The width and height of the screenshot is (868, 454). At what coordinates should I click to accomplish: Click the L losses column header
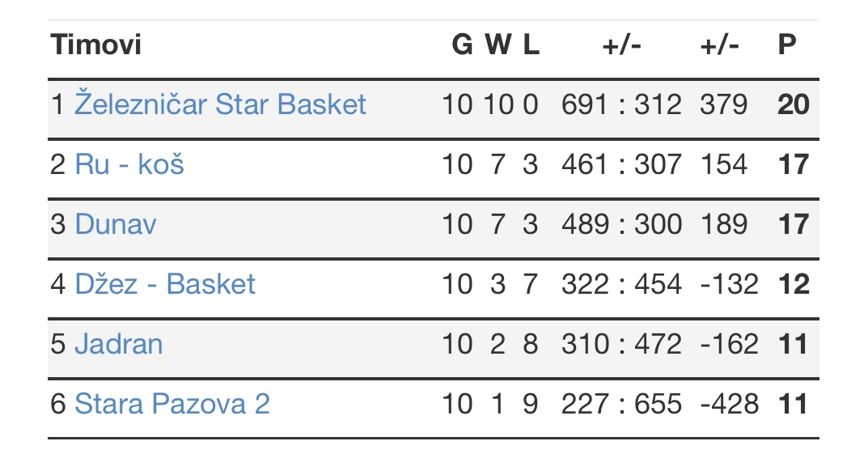pos(531,45)
